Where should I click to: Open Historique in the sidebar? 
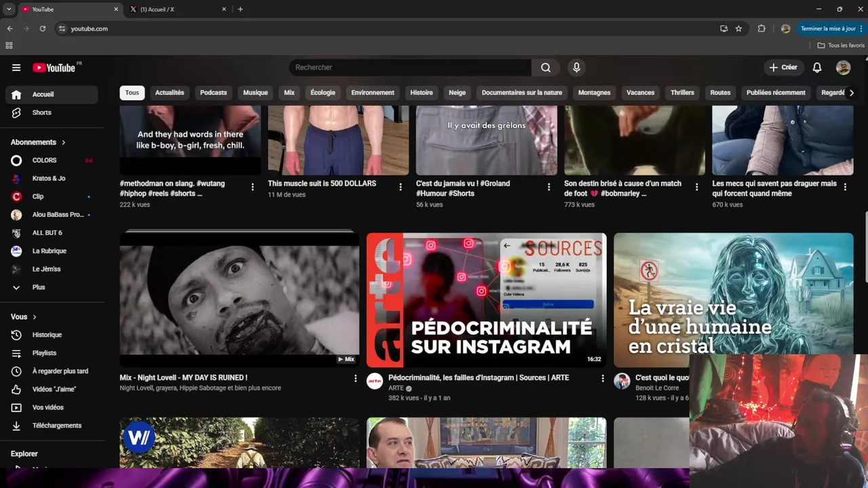[52, 335]
